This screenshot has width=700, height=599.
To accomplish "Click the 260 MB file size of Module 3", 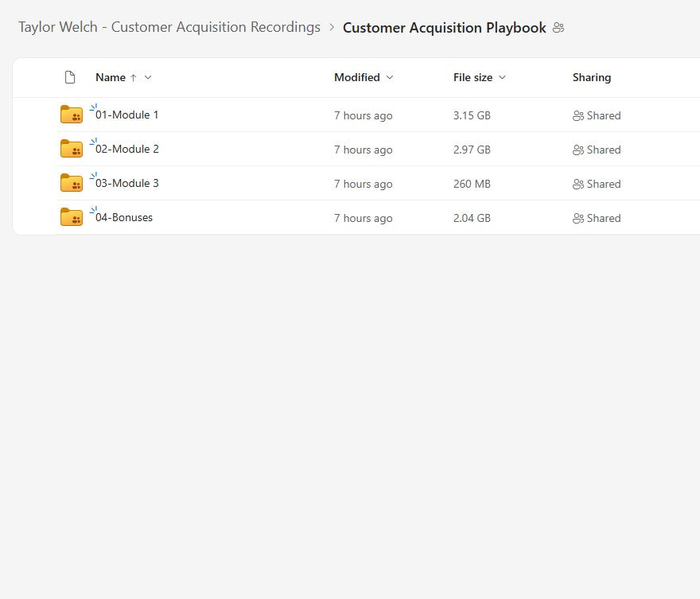I will click(x=472, y=183).
